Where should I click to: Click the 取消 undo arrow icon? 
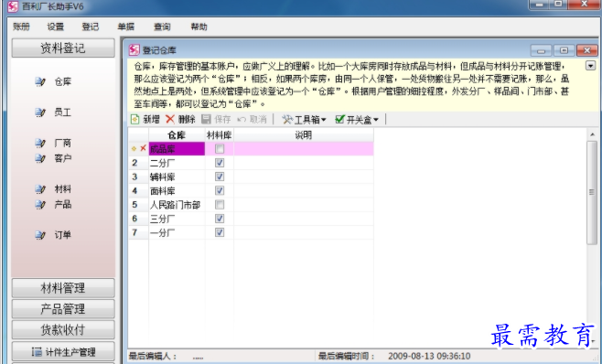[242, 120]
